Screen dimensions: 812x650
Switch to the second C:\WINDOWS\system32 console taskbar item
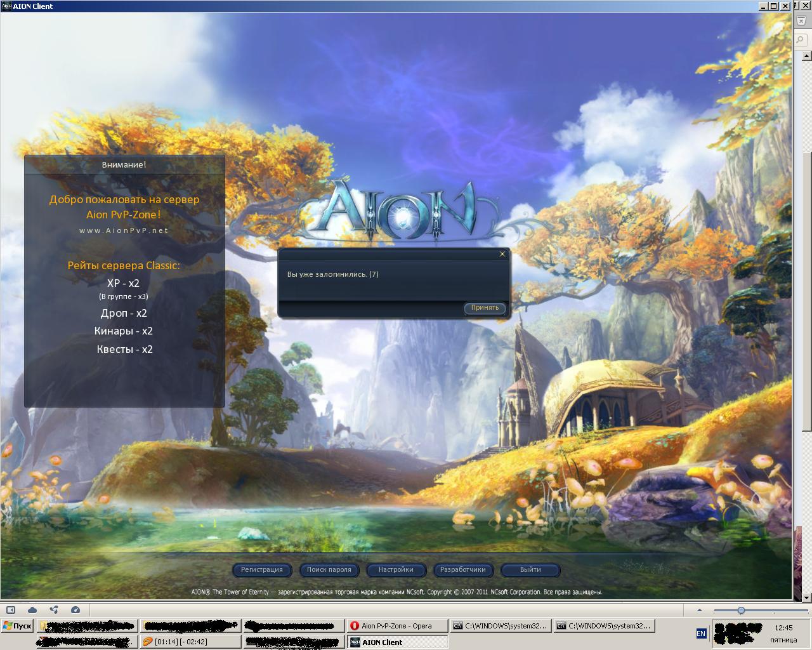click(603, 626)
